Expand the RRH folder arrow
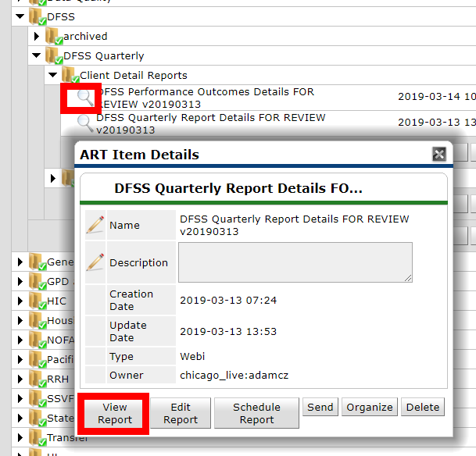Image resolution: width=476 pixels, height=456 pixels. pyautogui.click(x=20, y=379)
